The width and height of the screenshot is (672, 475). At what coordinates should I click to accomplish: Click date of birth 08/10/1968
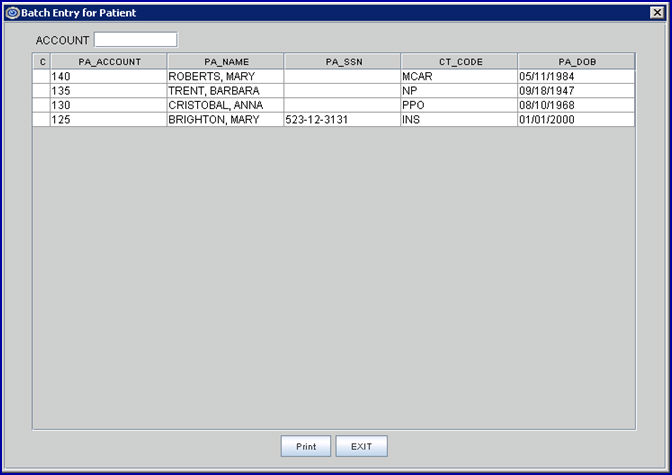tap(576, 105)
